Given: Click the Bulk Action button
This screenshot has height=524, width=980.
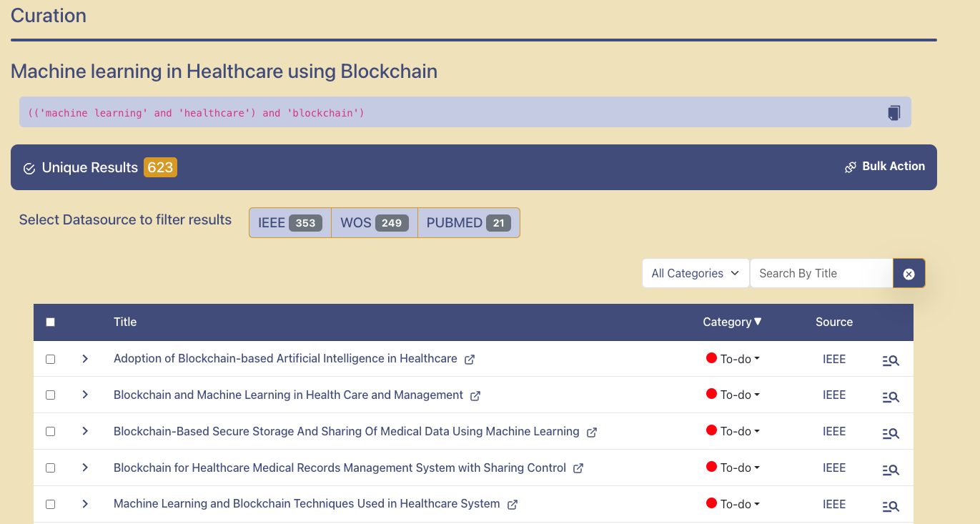Looking at the screenshot, I should coord(885,167).
